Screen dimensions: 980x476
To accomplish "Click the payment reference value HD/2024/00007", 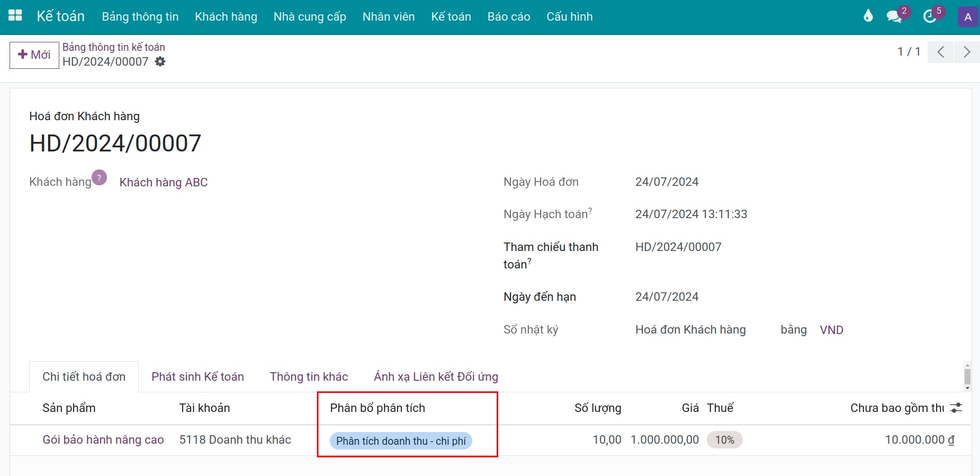I will pos(678,247).
